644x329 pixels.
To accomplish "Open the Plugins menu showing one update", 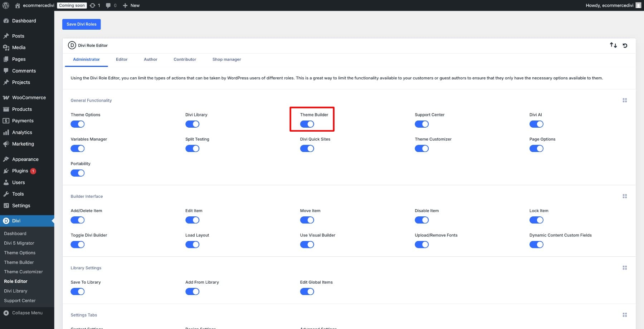I will (20, 171).
